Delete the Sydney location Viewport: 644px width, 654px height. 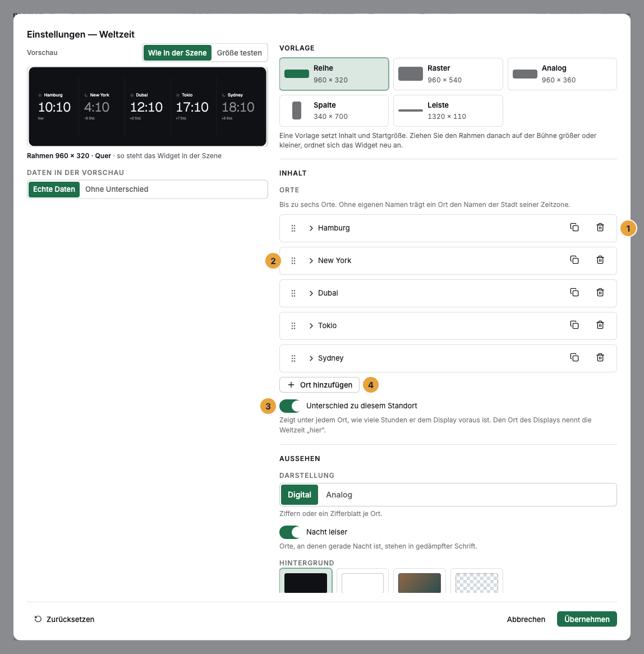coord(600,357)
